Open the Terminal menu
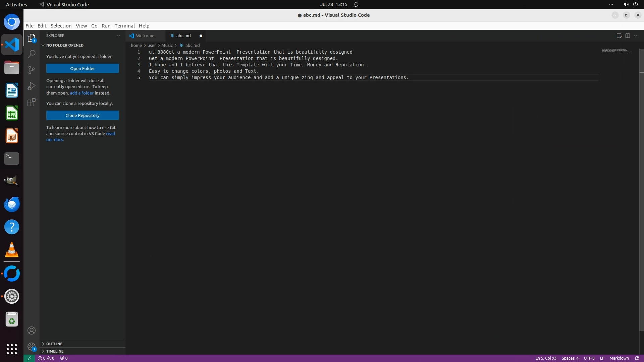Image resolution: width=644 pixels, height=362 pixels. click(124, 26)
